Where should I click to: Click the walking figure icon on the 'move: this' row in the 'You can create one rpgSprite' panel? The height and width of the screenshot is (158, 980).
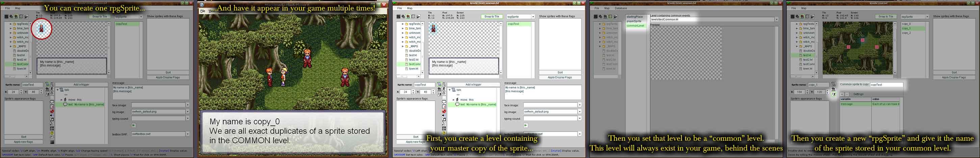click(x=65, y=100)
